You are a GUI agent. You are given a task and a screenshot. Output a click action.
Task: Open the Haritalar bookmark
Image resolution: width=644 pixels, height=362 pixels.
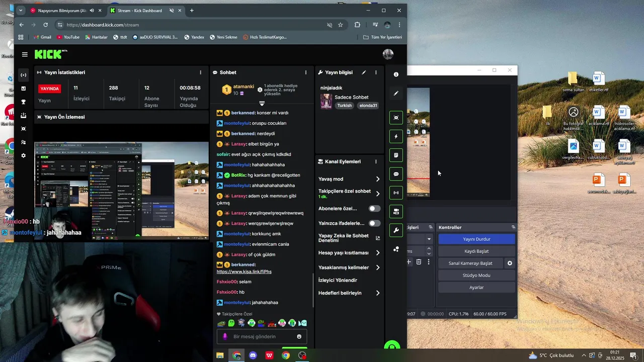(96, 37)
